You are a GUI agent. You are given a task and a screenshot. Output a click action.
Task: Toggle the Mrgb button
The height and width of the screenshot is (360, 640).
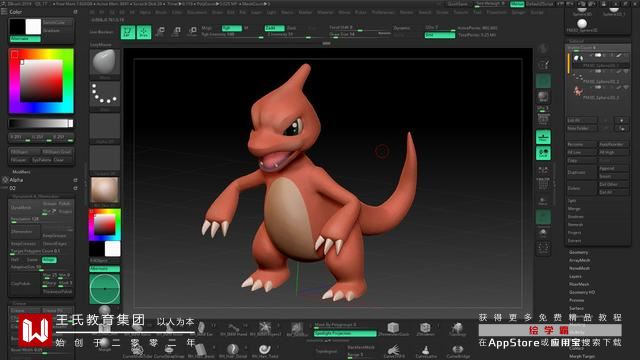[x=207, y=28]
